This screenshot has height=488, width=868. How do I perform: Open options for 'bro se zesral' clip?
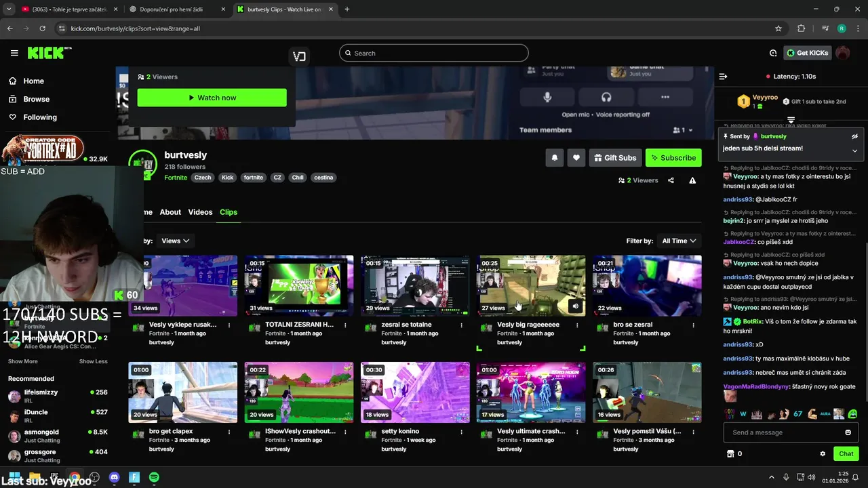tap(693, 325)
